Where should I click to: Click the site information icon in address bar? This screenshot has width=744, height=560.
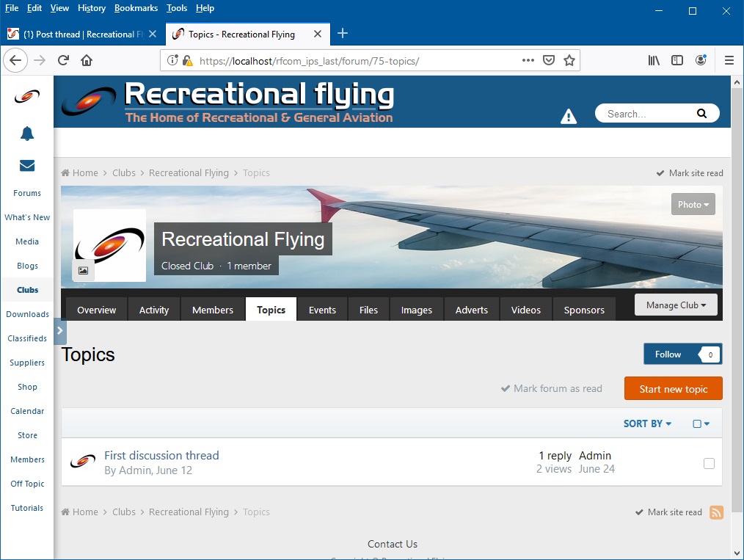coord(172,60)
